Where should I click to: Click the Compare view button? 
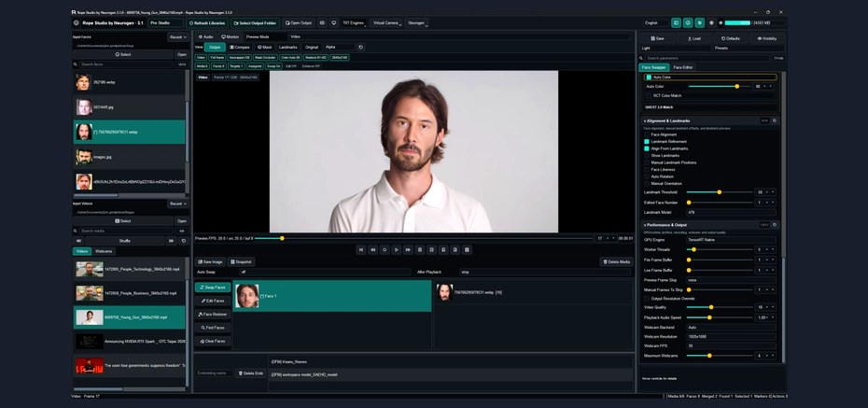(240, 48)
